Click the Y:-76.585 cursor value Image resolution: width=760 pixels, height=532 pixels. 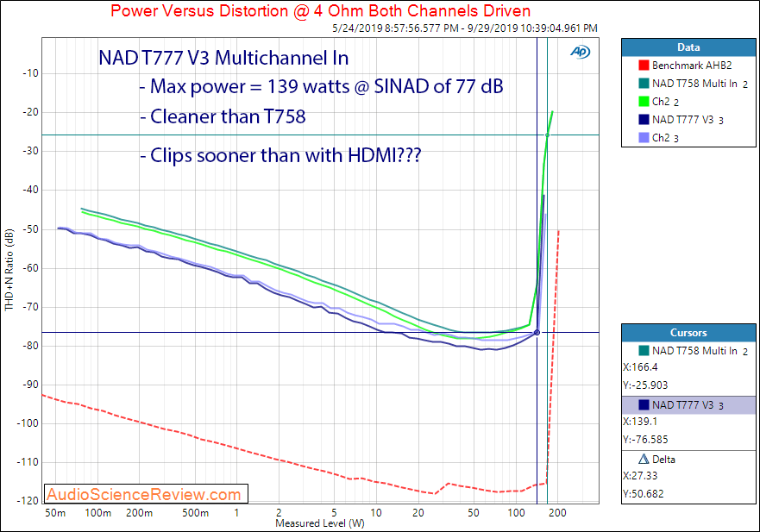(645, 440)
